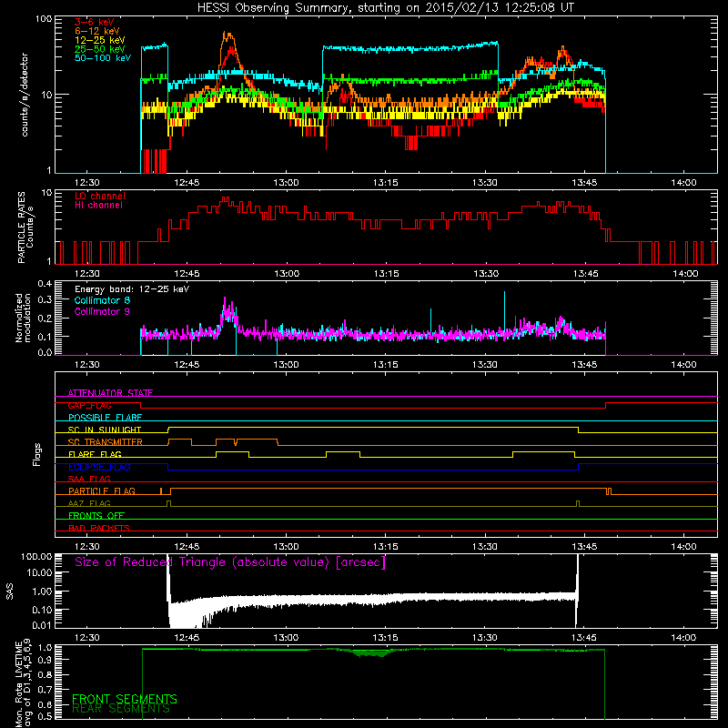
Task: Select the Collimator 9 legend entry
Action: click(102, 311)
